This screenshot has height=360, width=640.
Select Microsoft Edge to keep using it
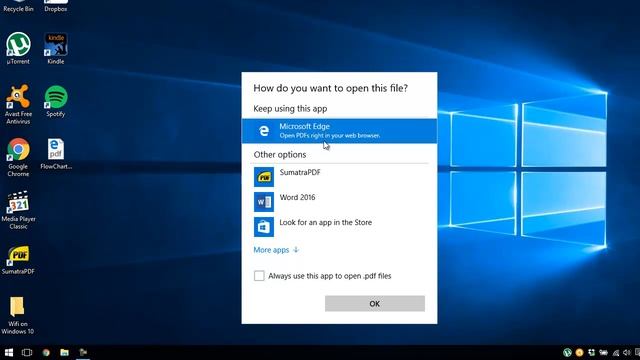[x=339, y=131]
